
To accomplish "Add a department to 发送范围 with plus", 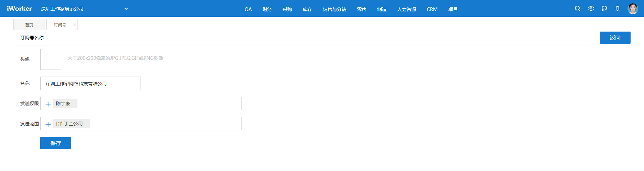I will [48, 124].
